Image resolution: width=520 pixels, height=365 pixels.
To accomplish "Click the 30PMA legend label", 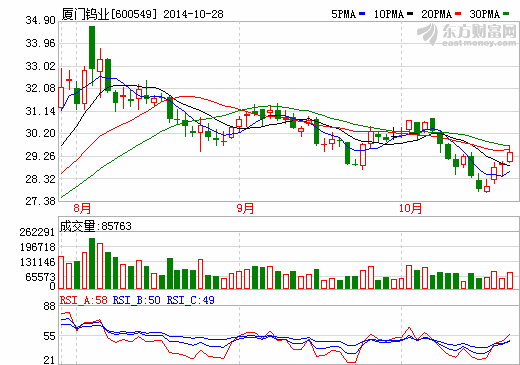I will coord(485,14).
